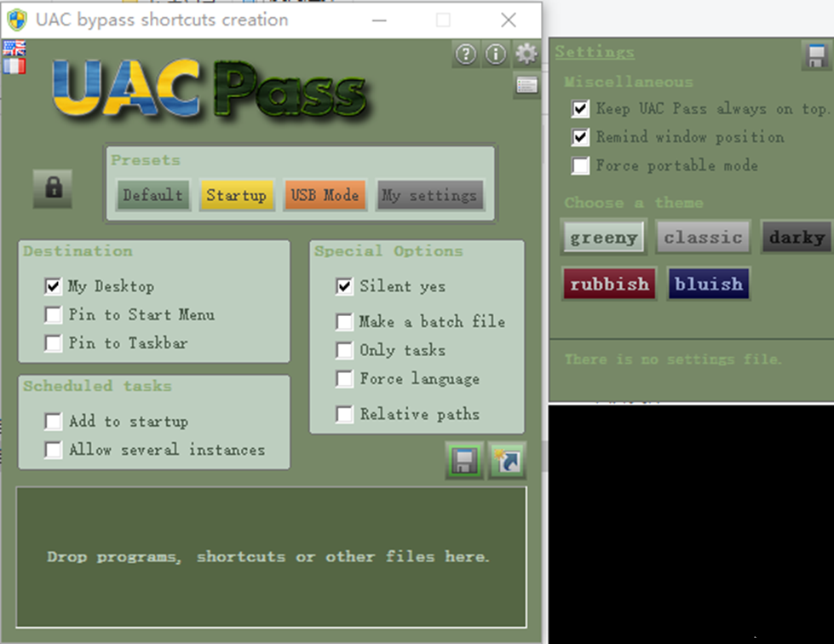Image resolution: width=834 pixels, height=644 pixels.
Task: Apply the Default preset
Action: [x=153, y=195]
